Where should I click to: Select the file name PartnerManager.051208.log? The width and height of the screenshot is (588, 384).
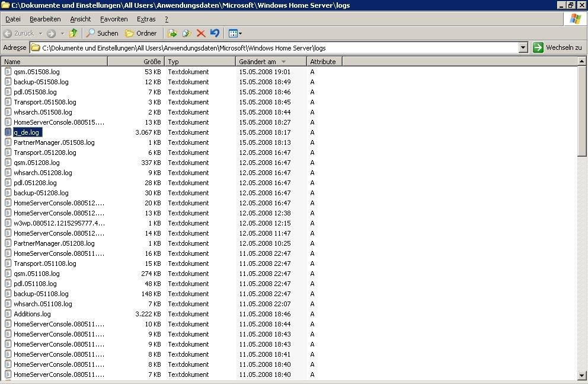(54, 243)
